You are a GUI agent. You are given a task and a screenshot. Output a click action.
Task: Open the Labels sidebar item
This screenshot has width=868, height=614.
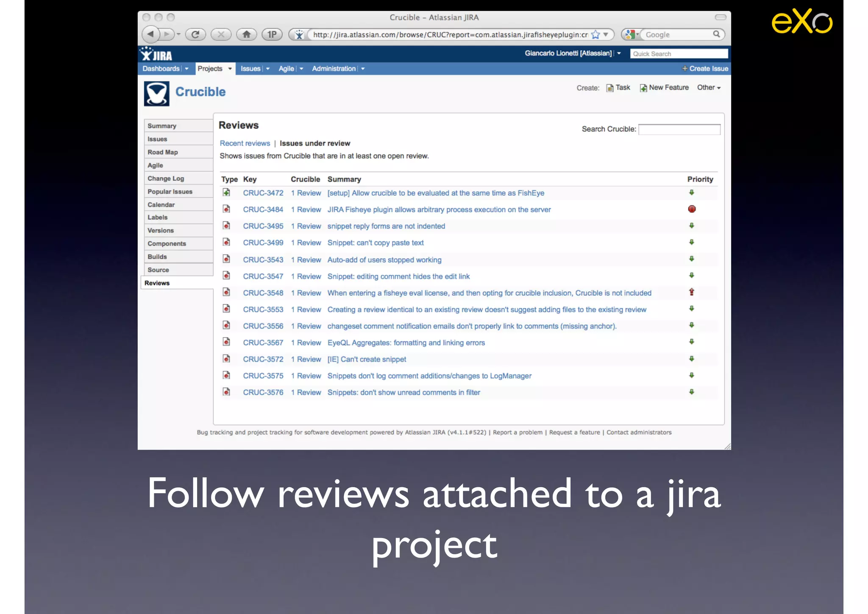(178, 217)
